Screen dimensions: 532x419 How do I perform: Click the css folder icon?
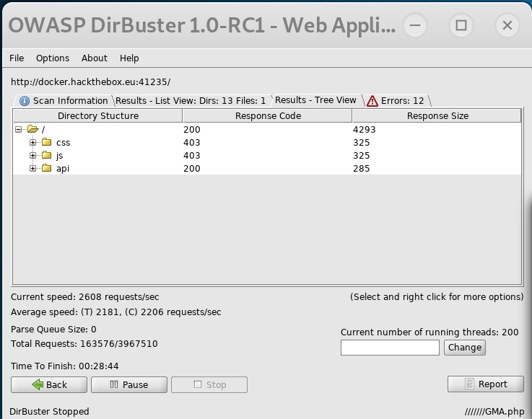[46, 142]
